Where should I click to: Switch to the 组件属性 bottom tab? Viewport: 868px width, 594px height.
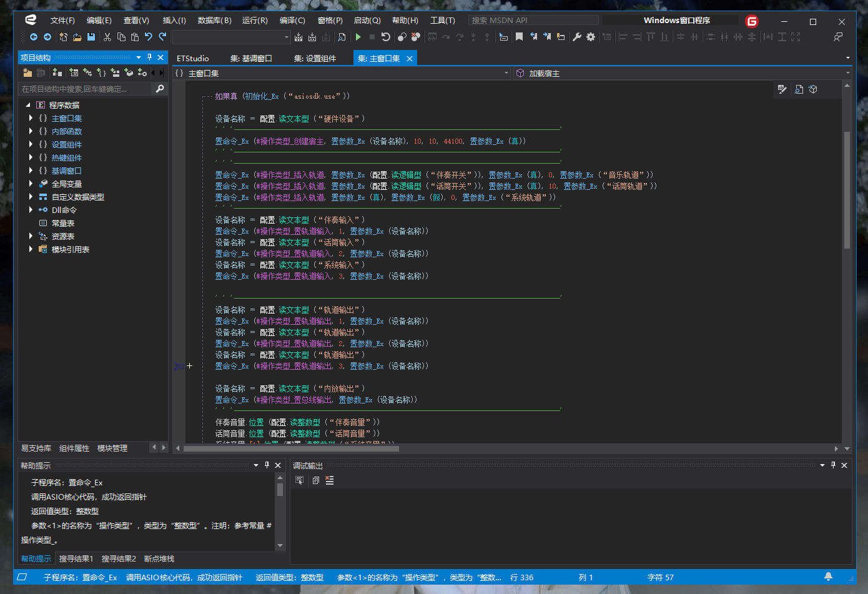pos(74,448)
